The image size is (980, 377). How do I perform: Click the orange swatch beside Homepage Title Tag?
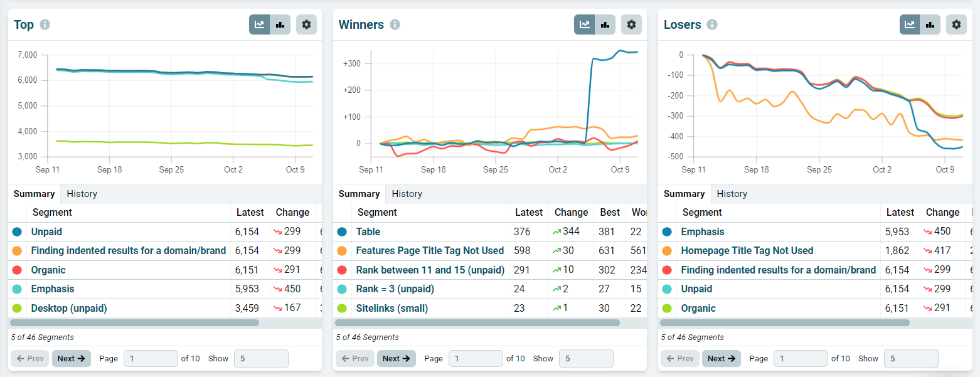(666, 250)
